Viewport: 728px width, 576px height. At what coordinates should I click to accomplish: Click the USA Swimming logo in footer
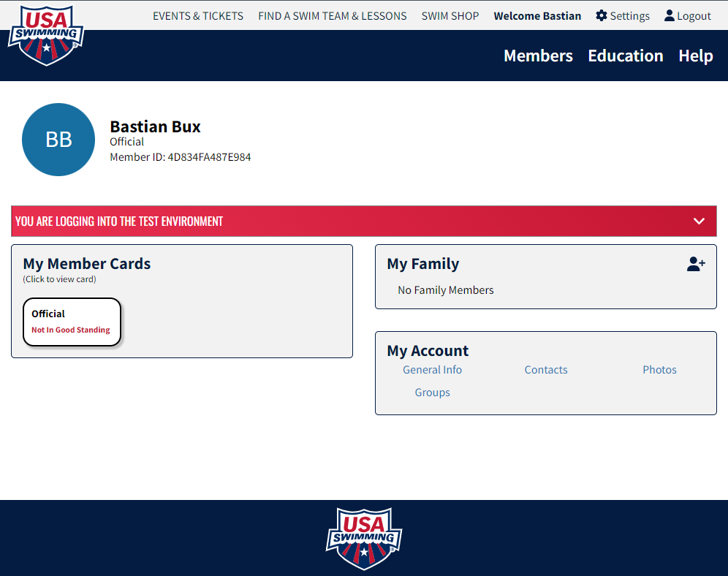click(x=364, y=539)
